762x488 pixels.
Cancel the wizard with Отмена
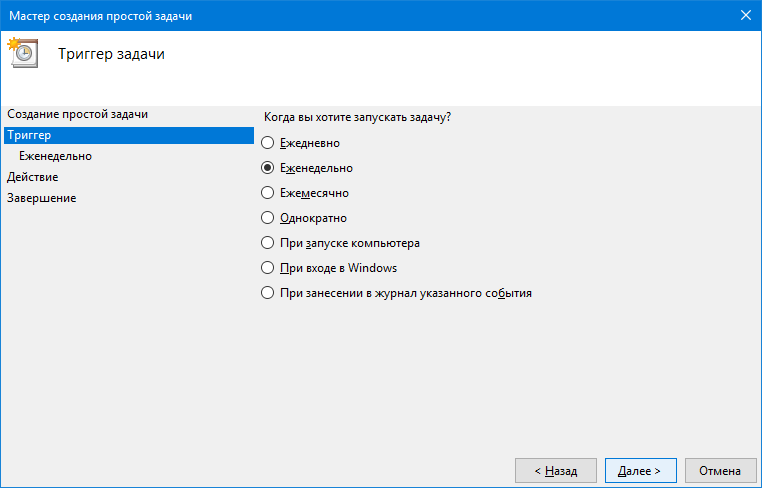[x=720, y=470]
